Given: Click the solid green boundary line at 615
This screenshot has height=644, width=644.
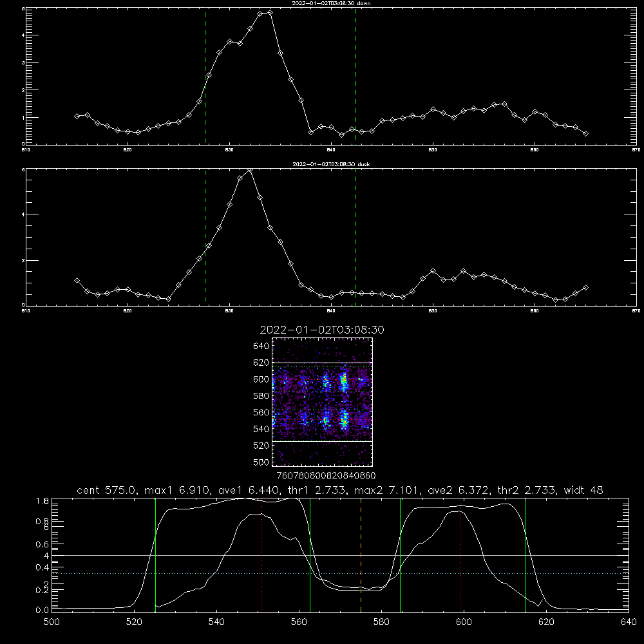Looking at the screenshot, I should (526, 555).
